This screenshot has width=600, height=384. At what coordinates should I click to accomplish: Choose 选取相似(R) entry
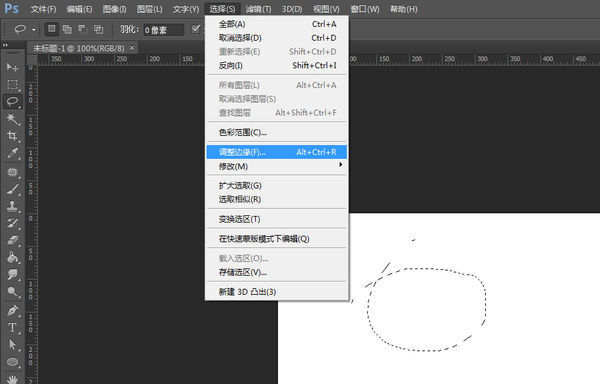pos(277,199)
